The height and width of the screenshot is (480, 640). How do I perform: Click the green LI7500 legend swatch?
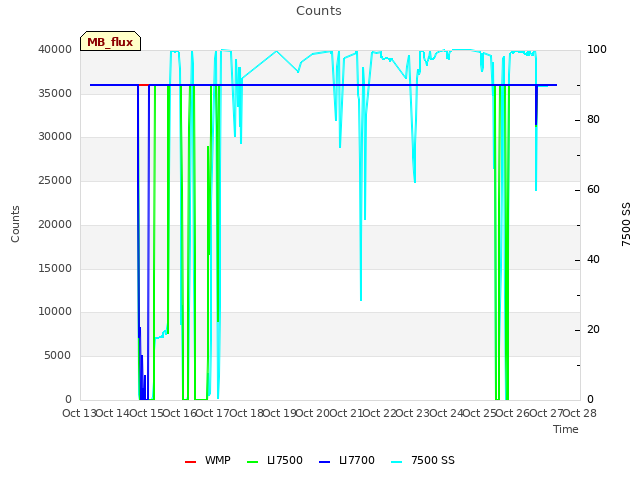(253, 462)
